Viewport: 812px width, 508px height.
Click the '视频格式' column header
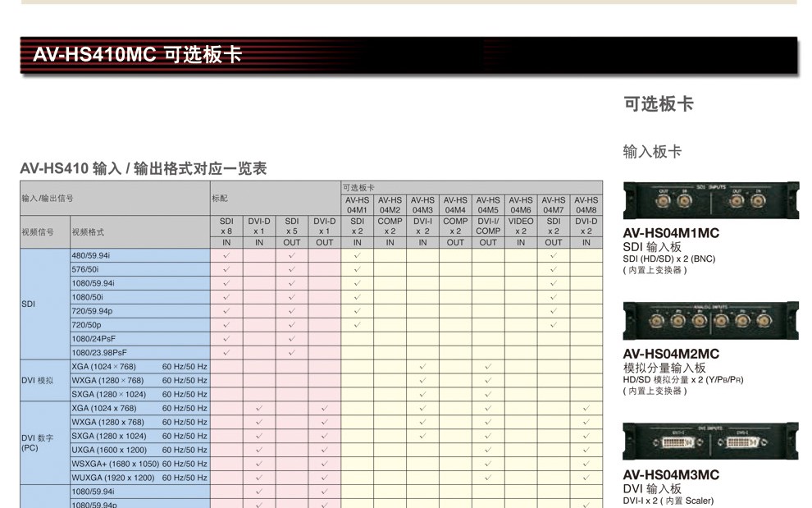pyautogui.click(x=140, y=231)
